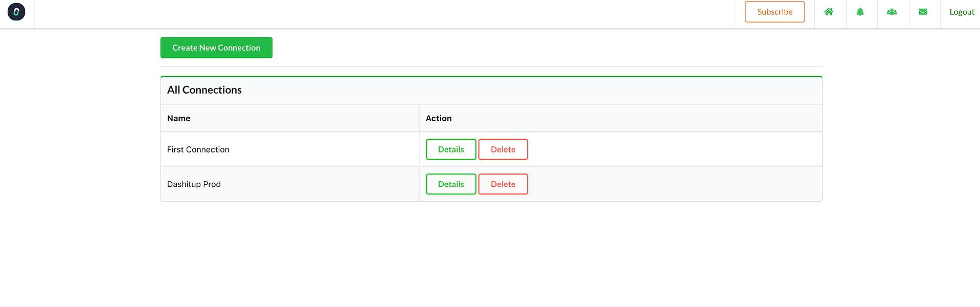Click the Name column header
The image size is (980, 307).
tap(178, 118)
